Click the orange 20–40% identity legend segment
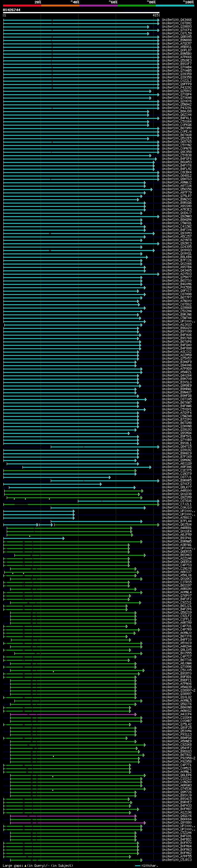Viewport: 197px width, 868px height. 60,6
